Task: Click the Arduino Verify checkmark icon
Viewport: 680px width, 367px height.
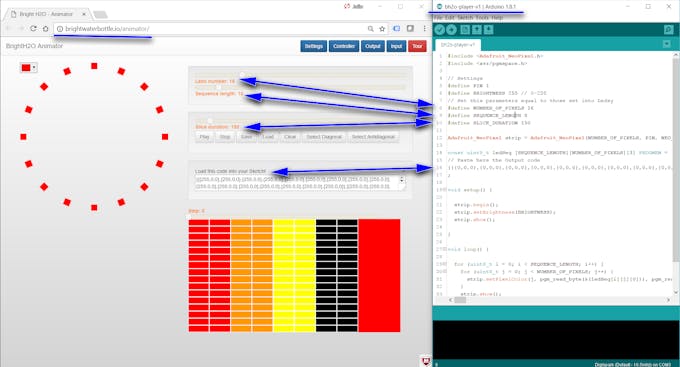Action: tap(439, 29)
